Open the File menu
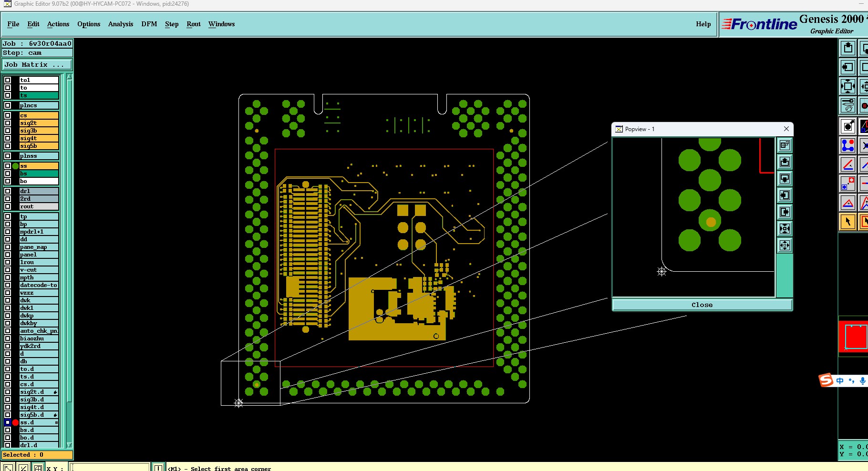This screenshot has height=471, width=868. point(13,24)
